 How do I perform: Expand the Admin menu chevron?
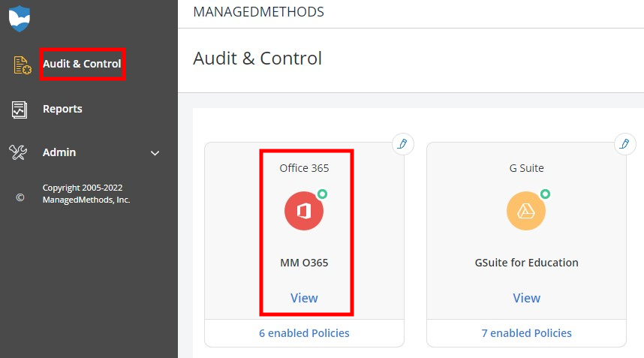click(155, 153)
